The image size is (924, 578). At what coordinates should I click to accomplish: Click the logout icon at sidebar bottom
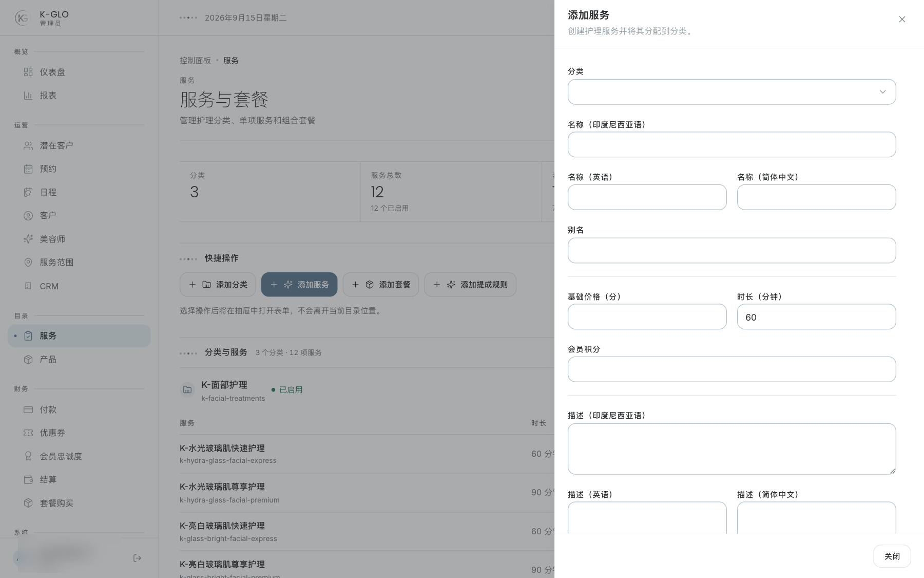(137, 558)
